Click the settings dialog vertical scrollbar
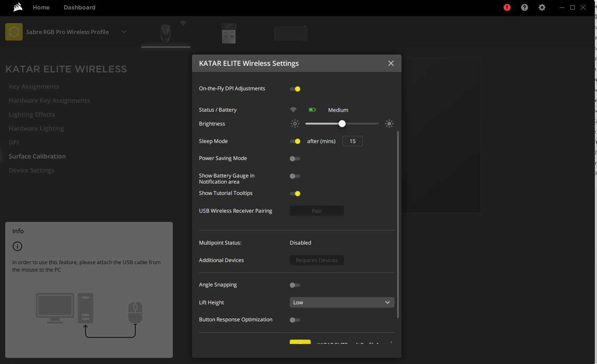 (x=398, y=224)
